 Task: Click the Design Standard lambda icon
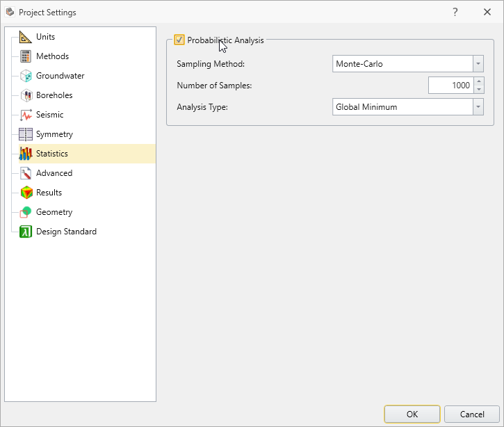click(26, 232)
